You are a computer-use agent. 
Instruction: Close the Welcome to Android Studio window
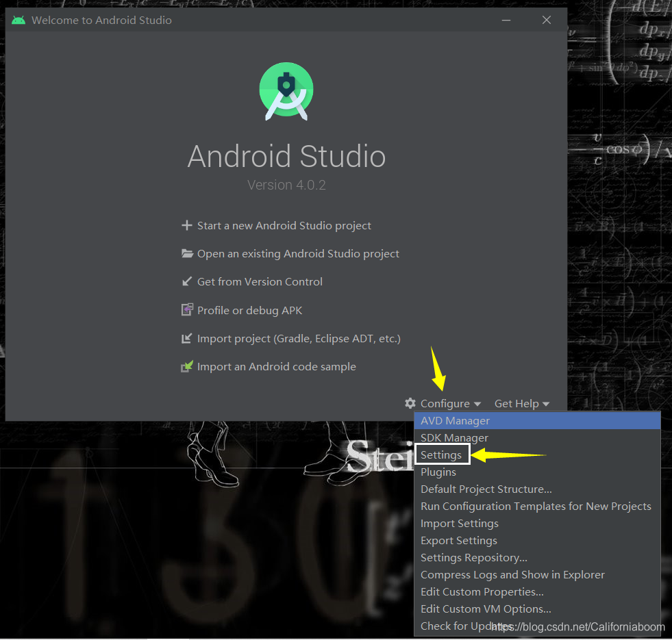[547, 20]
